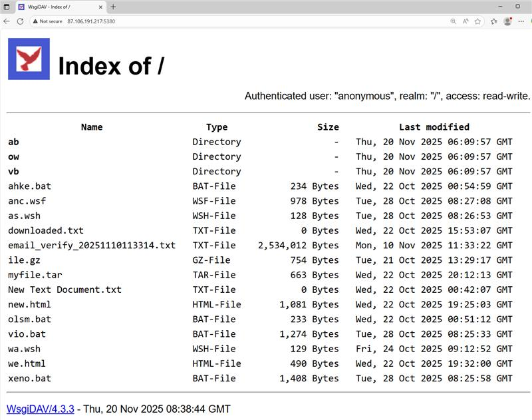Screen dimensions: 532x420
Task: Refresh the page with the reload icon
Action: point(20,21)
